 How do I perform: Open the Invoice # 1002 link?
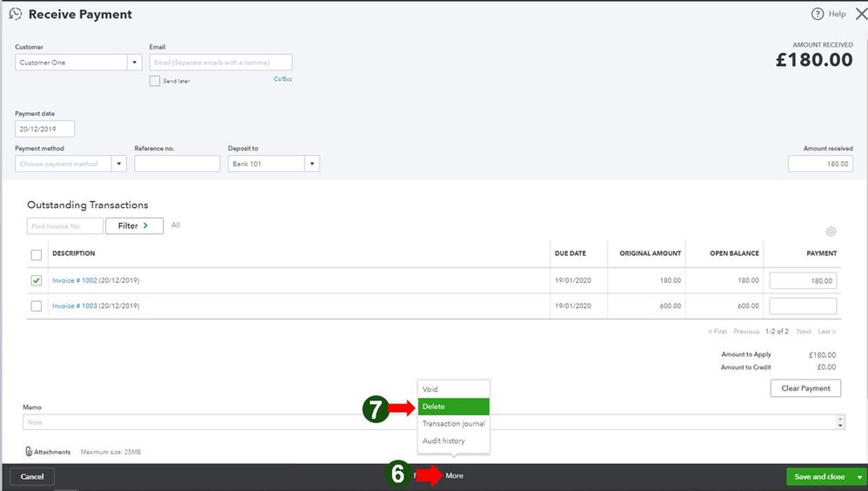[x=75, y=280]
